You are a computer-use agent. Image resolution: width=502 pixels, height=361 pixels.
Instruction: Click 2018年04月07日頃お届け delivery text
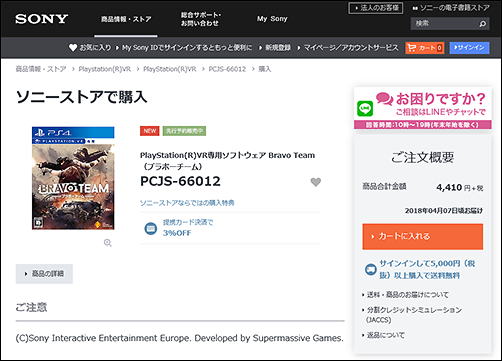[444, 211]
